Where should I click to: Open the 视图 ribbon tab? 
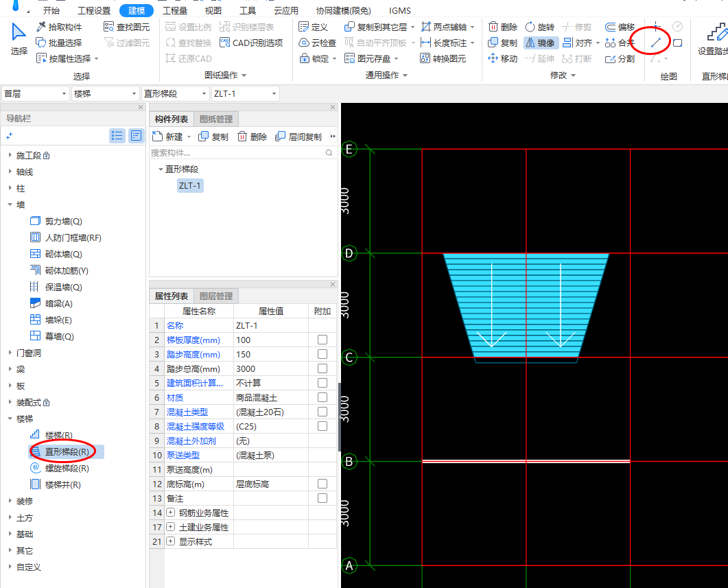tap(213, 10)
